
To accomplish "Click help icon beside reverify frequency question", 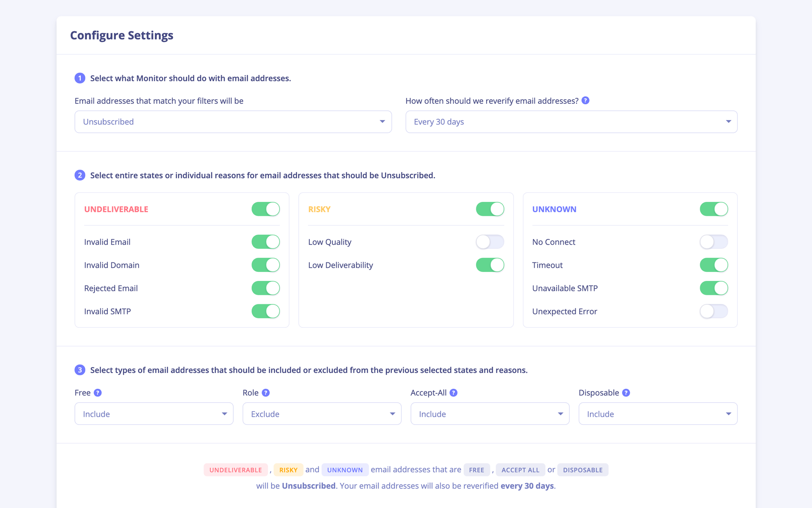I will pyautogui.click(x=585, y=101).
